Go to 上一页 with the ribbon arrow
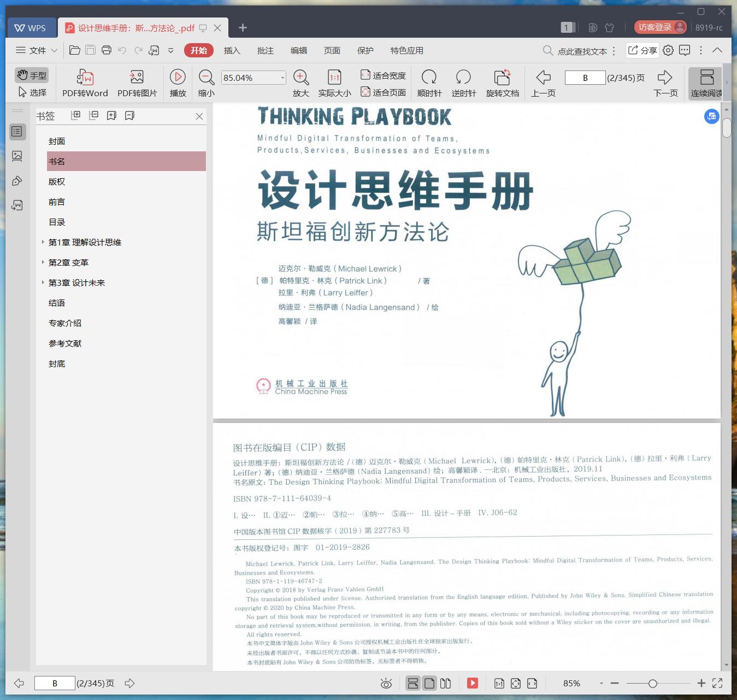The width and height of the screenshot is (737, 700). [x=543, y=83]
